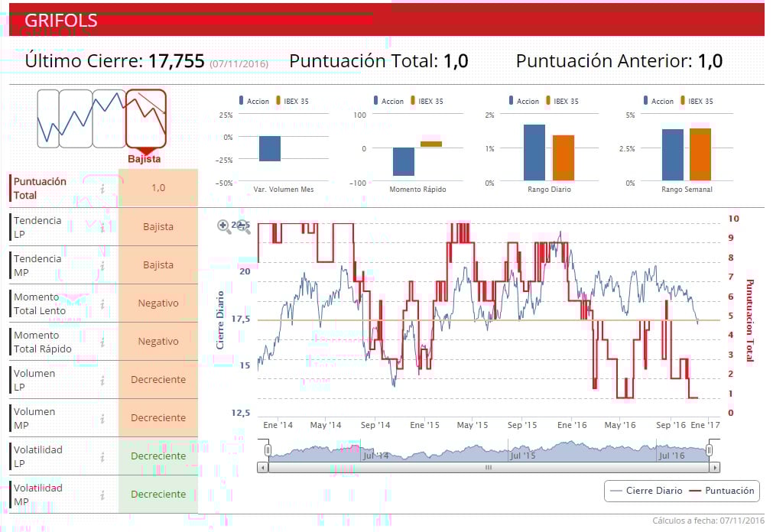773x532 pixels.
Task: Click the blue Accion bar in Momento Rápido
Action: (x=403, y=162)
